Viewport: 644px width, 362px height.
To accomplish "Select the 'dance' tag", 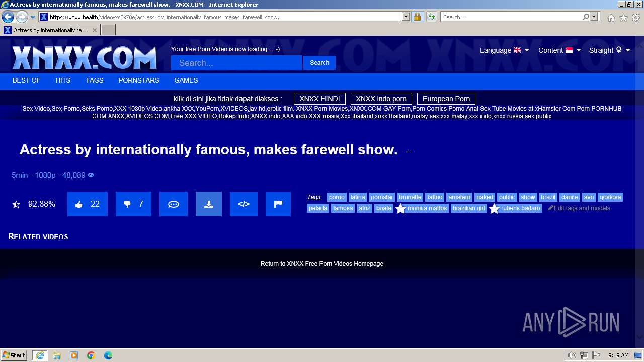I will [570, 197].
